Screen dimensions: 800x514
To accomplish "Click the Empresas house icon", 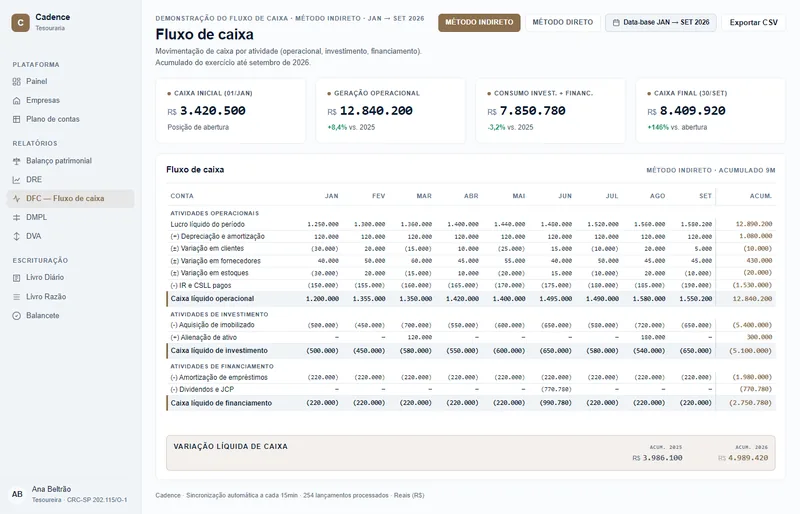I will (17, 101).
